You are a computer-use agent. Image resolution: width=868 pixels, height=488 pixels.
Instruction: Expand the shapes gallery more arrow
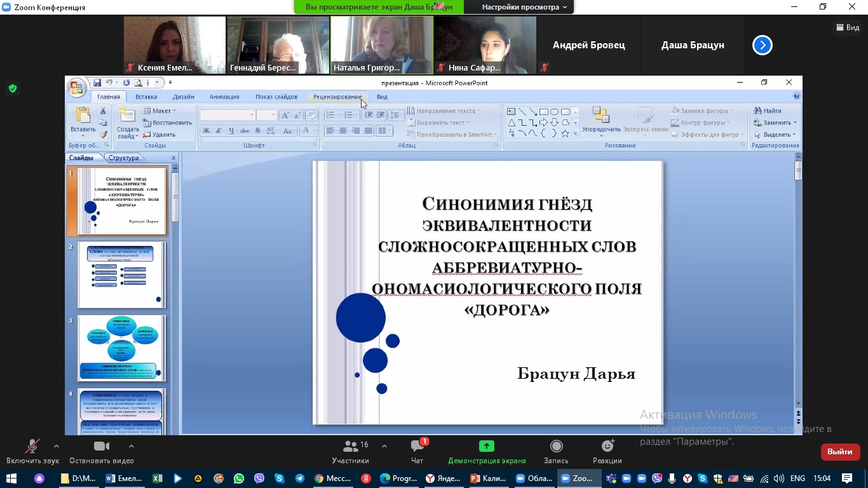[576, 134]
